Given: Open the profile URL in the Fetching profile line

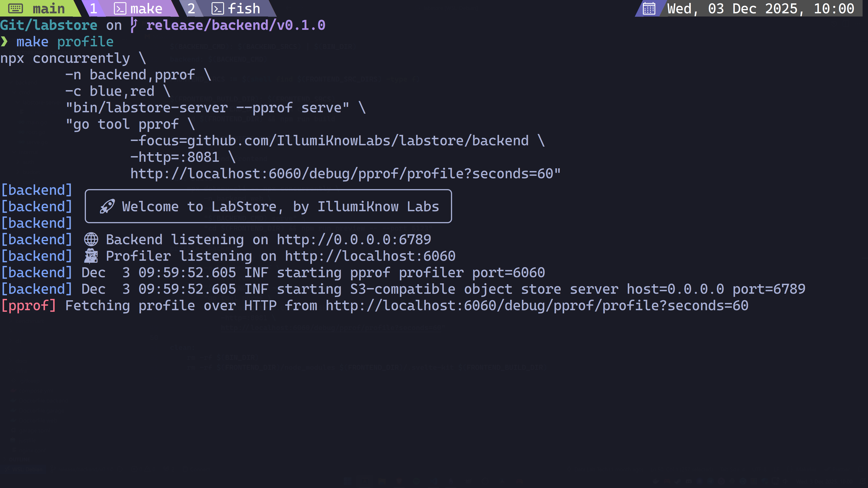Looking at the screenshot, I should click(x=537, y=305).
